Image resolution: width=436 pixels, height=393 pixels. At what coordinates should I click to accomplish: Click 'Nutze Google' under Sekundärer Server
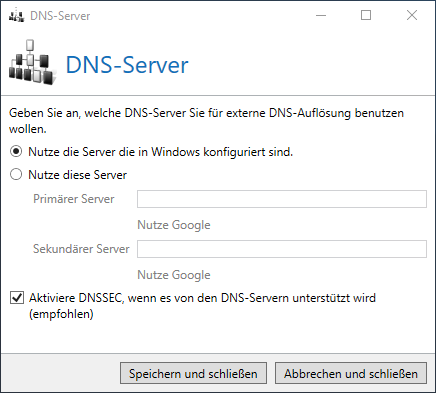[174, 275]
